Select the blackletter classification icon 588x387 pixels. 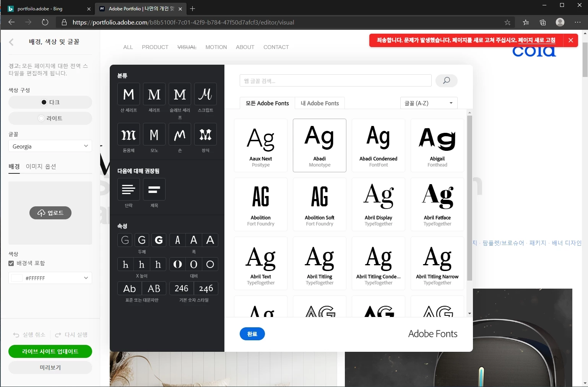pos(128,134)
